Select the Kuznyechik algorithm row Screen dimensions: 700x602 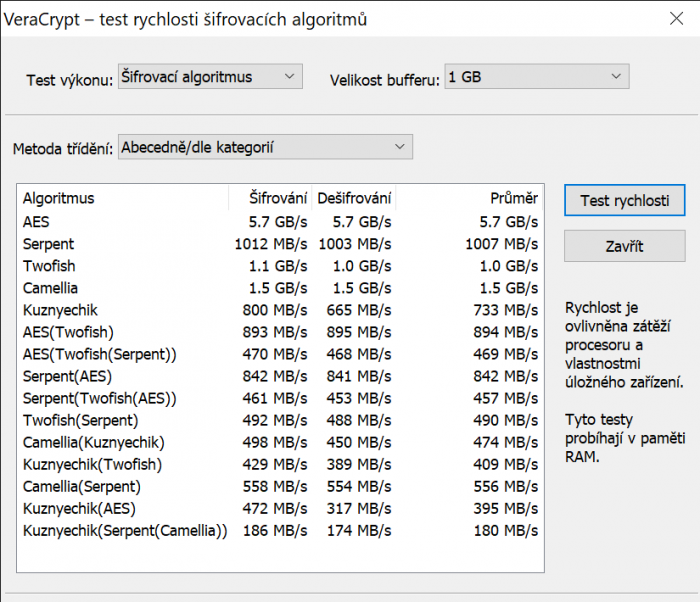point(60,310)
